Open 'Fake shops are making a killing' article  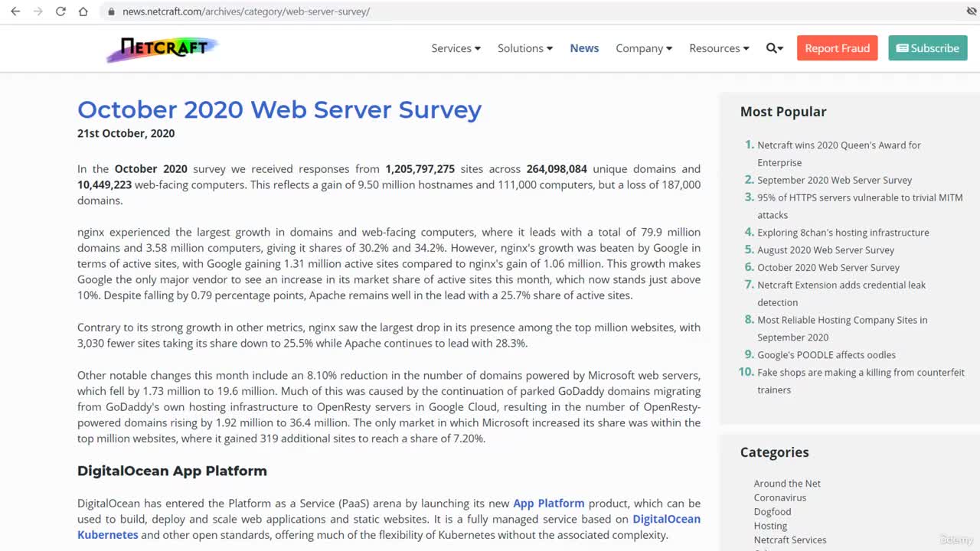coord(861,381)
